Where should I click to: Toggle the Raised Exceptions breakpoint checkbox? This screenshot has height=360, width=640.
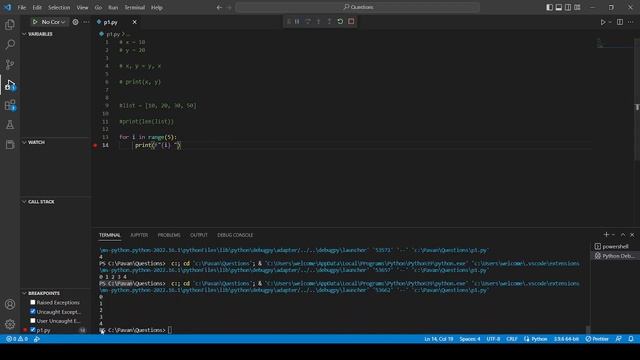point(33,302)
